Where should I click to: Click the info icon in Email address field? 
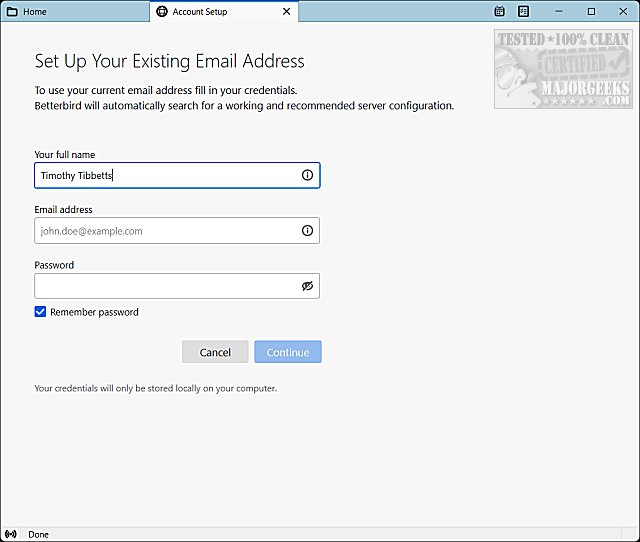(x=307, y=231)
